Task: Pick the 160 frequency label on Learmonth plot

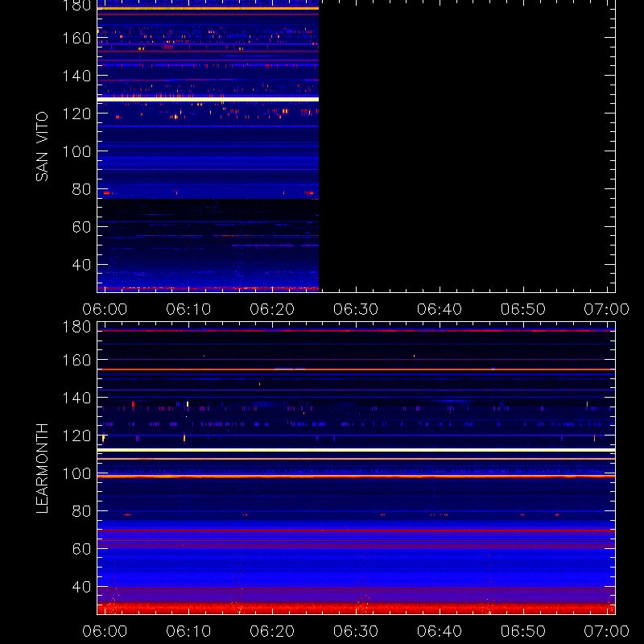Action: (x=76, y=360)
